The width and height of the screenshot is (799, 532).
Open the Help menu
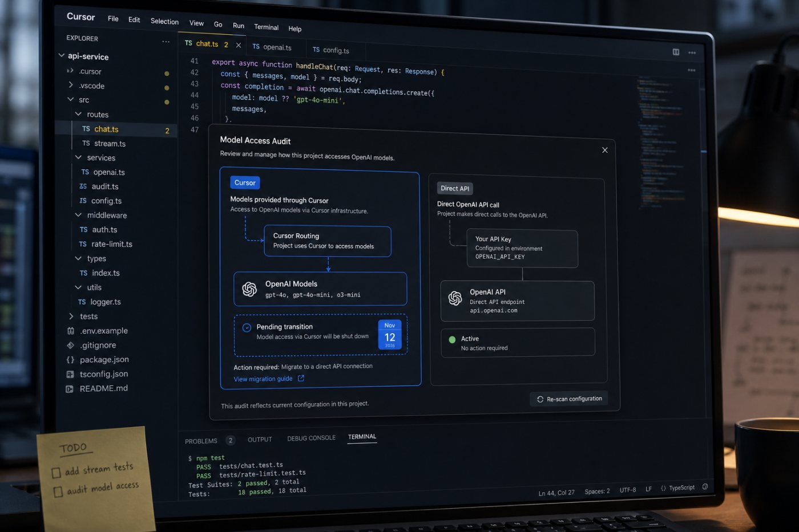click(294, 29)
